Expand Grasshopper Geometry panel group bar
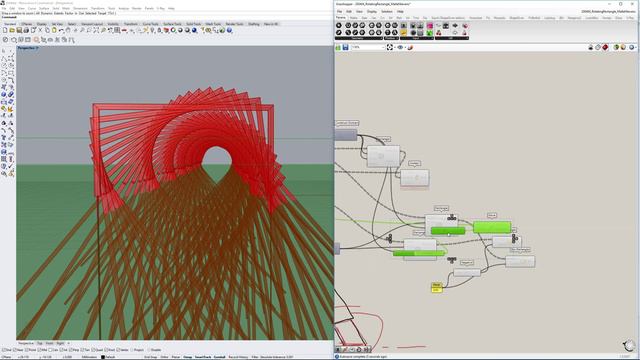Viewport: 640px width, 360px height. (x=359, y=38)
